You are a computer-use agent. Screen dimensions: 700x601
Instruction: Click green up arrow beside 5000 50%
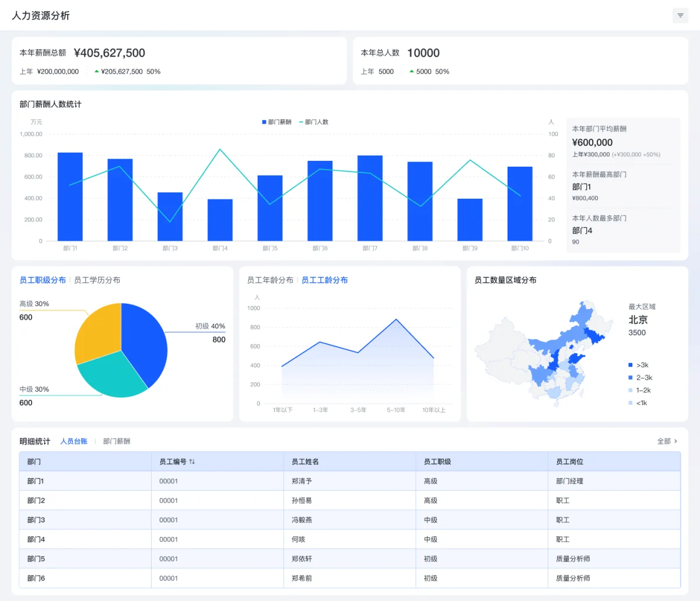tap(412, 72)
